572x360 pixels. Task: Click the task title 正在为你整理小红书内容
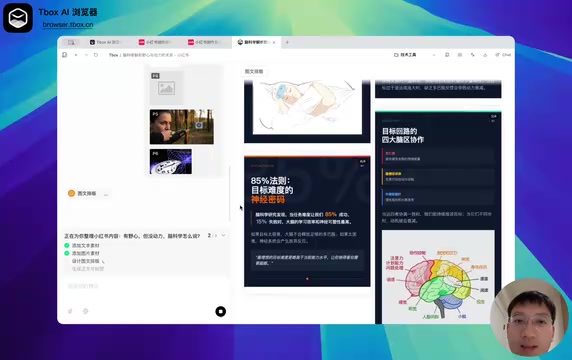click(x=132, y=236)
